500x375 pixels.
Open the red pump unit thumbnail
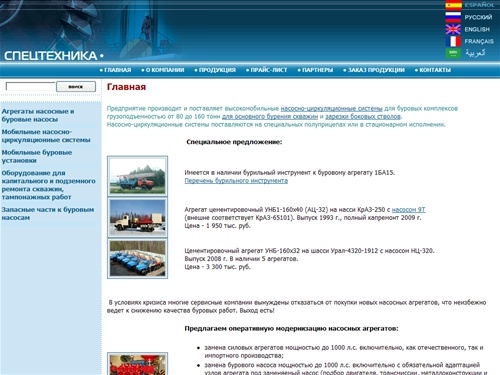(x=137, y=364)
